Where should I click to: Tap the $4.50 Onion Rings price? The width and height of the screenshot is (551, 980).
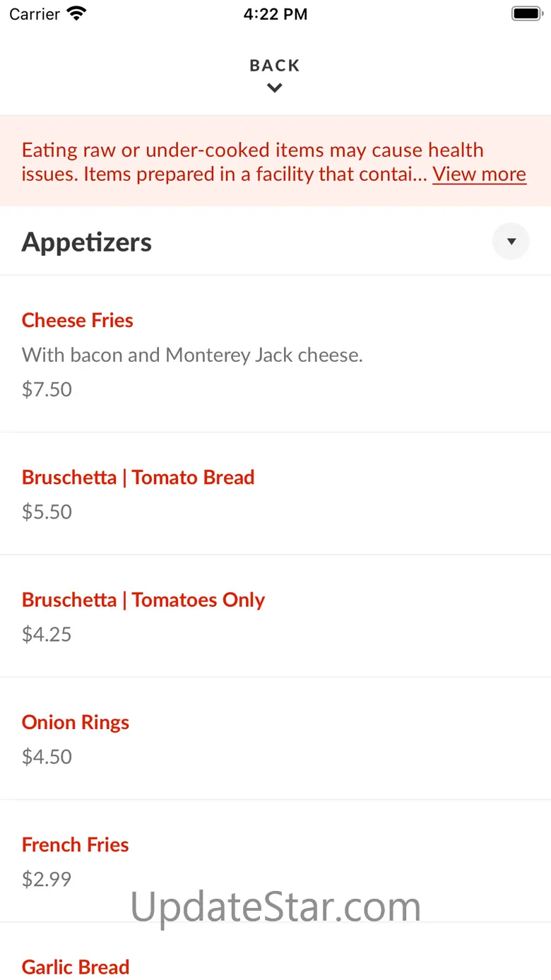47,757
